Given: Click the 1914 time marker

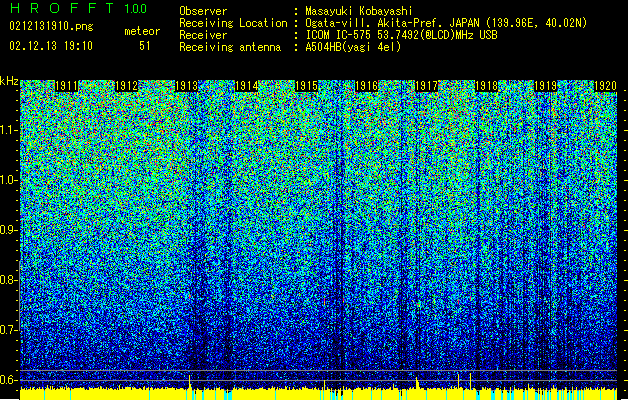Looking at the screenshot, I should (x=246, y=86).
